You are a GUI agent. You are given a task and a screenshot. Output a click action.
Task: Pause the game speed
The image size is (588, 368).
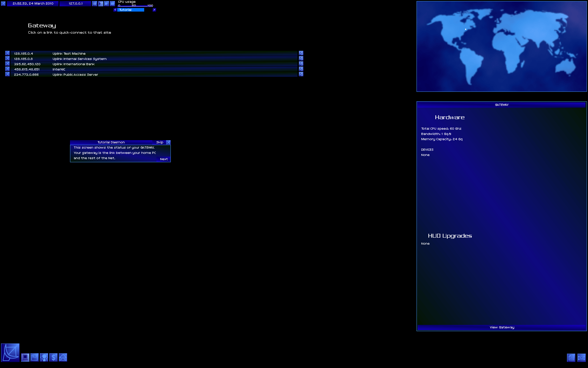click(94, 4)
